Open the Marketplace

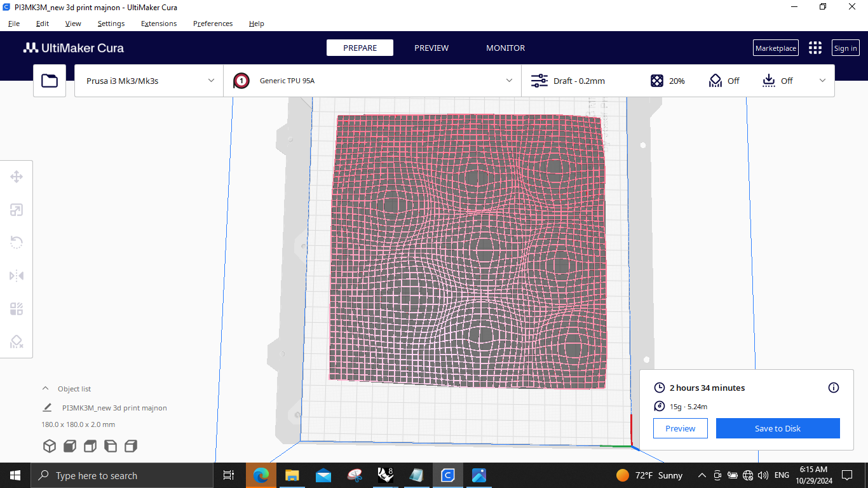point(776,48)
